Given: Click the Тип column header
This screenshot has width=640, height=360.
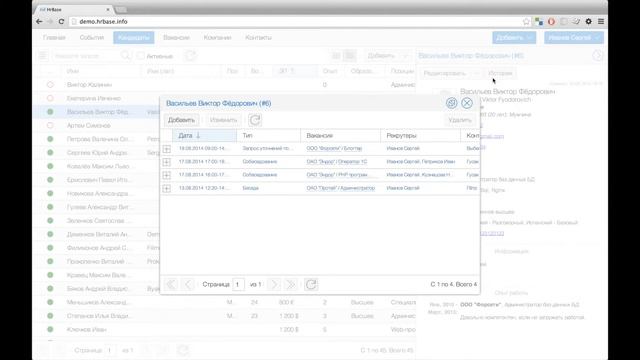Looking at the screenshot, I should pos(268,136).
